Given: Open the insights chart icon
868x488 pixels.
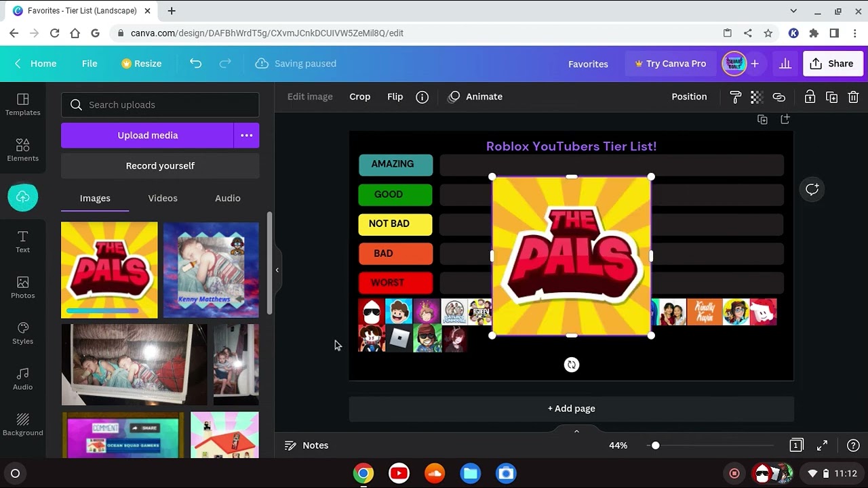Looking at the screenshot, I should pos(785,64).
